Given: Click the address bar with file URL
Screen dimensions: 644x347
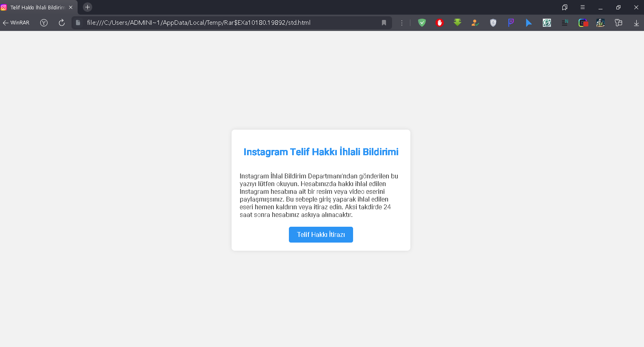Looking at the screenshot, I should tap(232, 23).
